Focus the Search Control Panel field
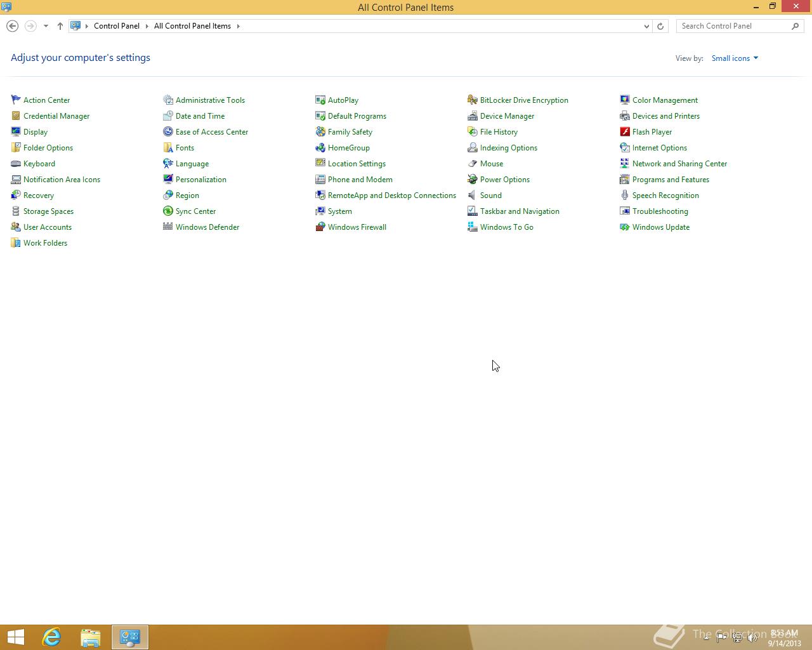812x650 pixels. tap(734, 26)
